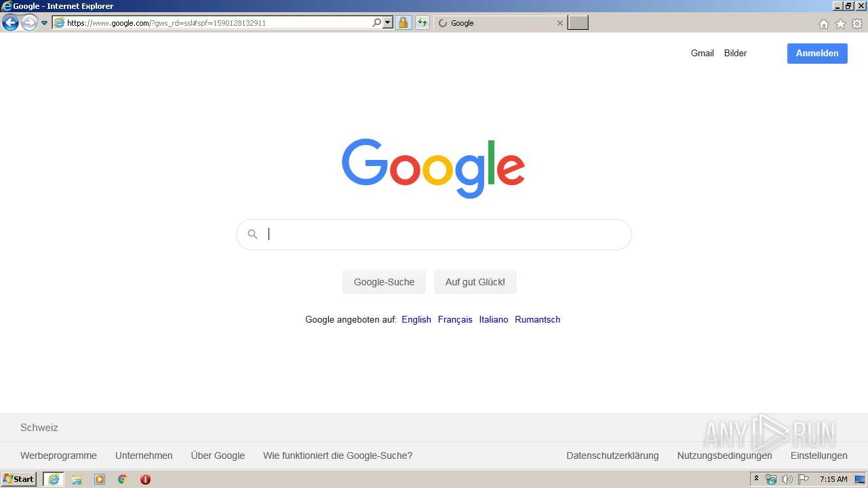Go to the browser Home page icon

point(823,24)
